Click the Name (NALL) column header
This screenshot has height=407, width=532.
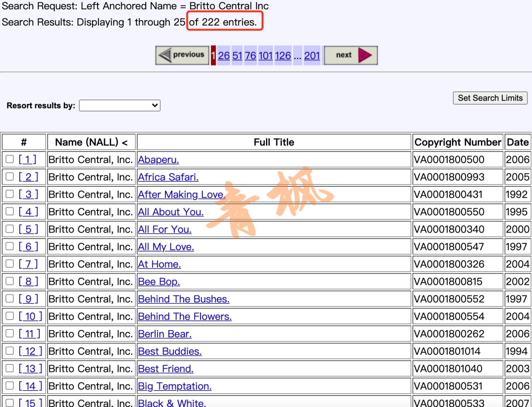(x=91, y=142)
